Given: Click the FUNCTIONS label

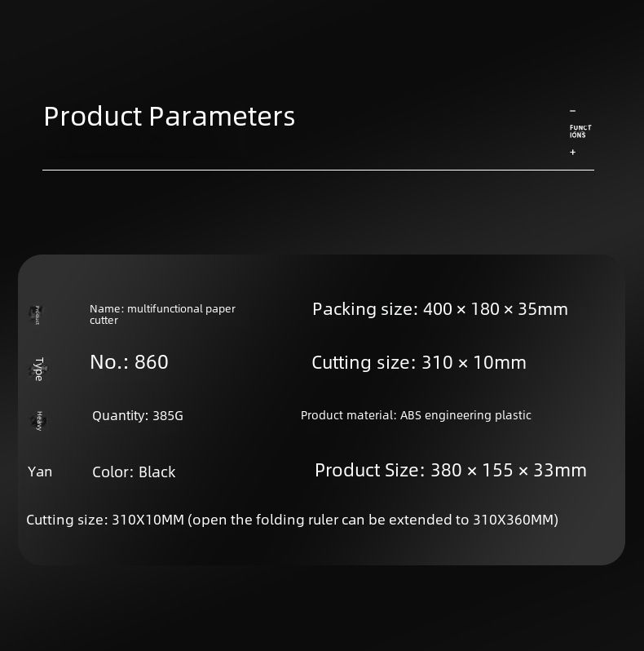Looking at the screenshot, I should 580,131.
